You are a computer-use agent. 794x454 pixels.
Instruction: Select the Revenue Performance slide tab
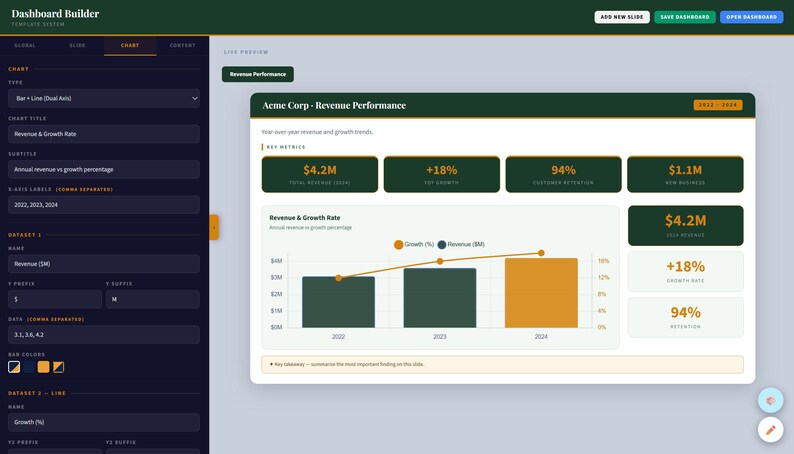(x=258, y=74)
